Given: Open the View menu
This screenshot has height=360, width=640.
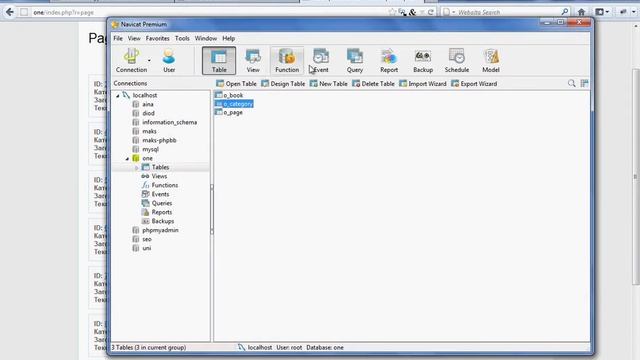Looking at the screenshot, I should (134, 38).
